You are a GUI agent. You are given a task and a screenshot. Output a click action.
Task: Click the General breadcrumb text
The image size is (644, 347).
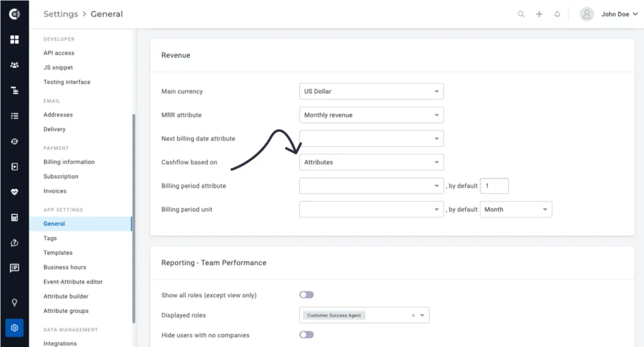point(107,14)
